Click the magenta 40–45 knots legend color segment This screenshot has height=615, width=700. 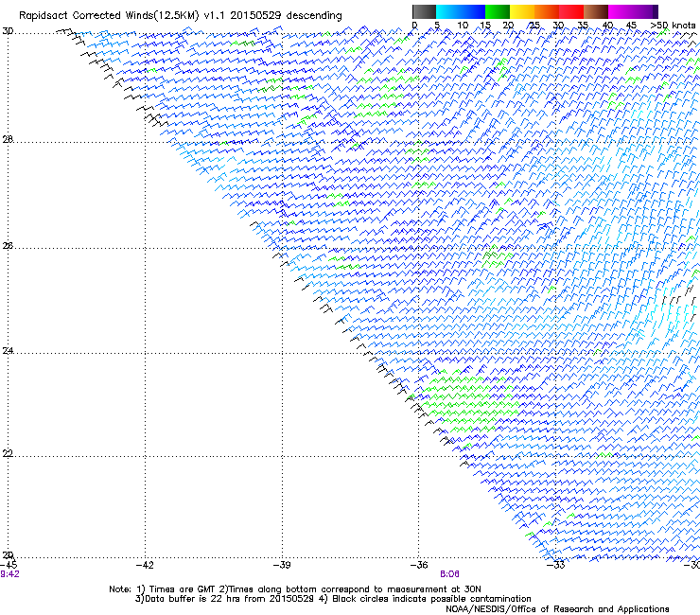tap(621, 11)
